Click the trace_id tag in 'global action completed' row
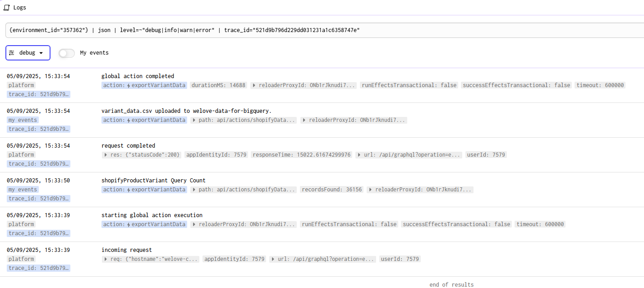This screenshot has height=288, width=644. tap(39, 94)
